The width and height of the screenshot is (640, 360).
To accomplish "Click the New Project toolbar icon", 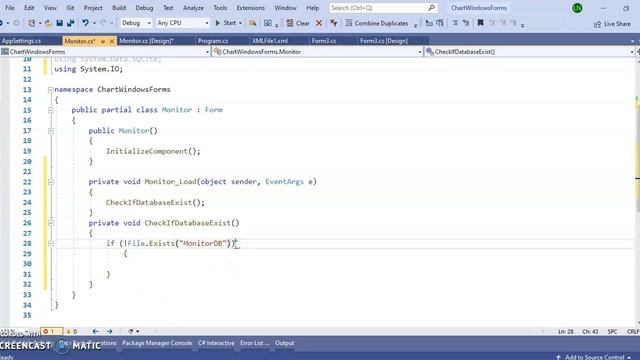I will [x=31, y=23].
